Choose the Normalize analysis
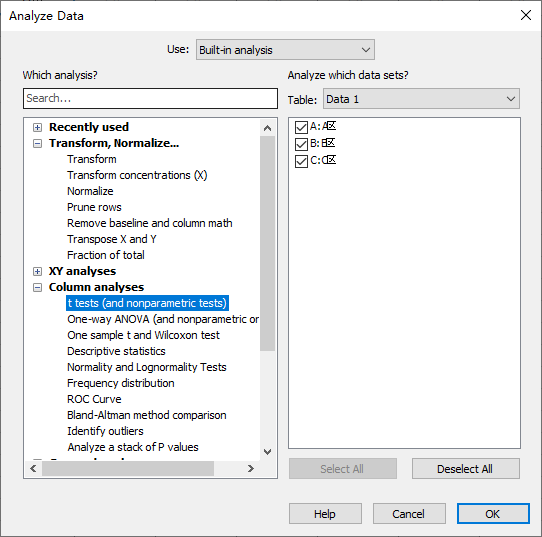This screenshot has height=537, width=542. click(x=90, y=191)
